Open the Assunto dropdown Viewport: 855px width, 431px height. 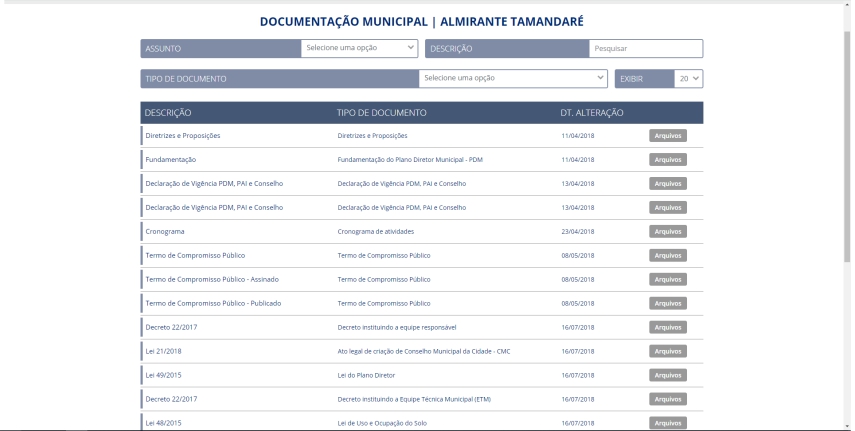click(x=360, y=48)
